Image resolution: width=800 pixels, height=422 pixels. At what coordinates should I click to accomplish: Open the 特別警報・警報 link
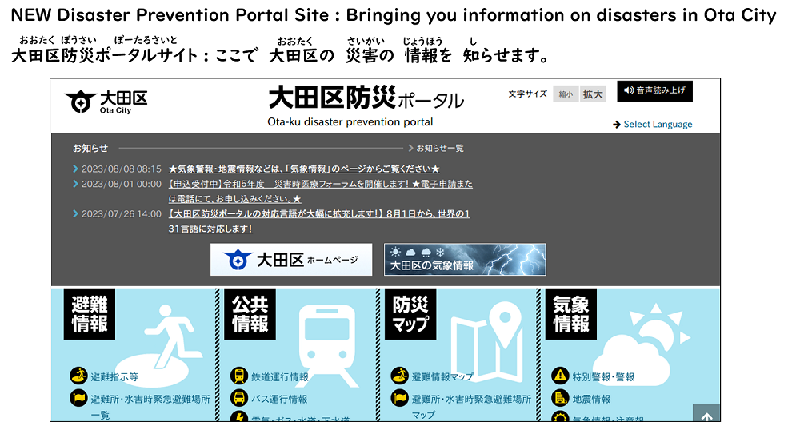tap(603, 377)
